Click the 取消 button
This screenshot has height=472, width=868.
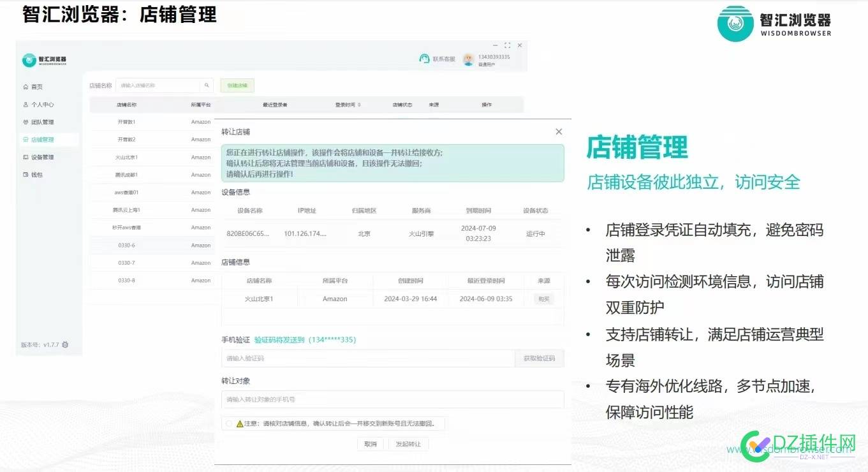point(371,444)
